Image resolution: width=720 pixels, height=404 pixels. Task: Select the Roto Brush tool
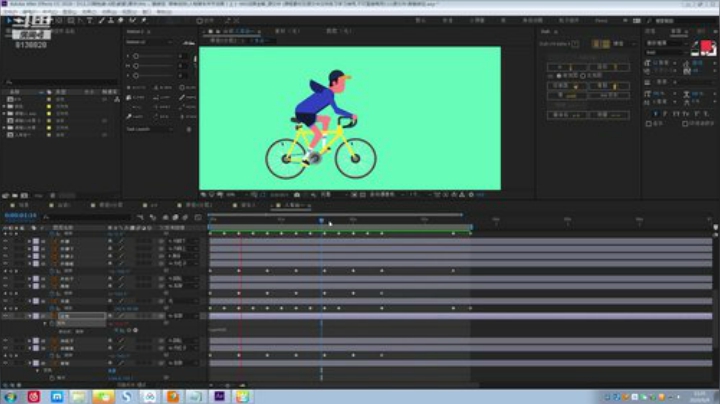click(133, 21)
